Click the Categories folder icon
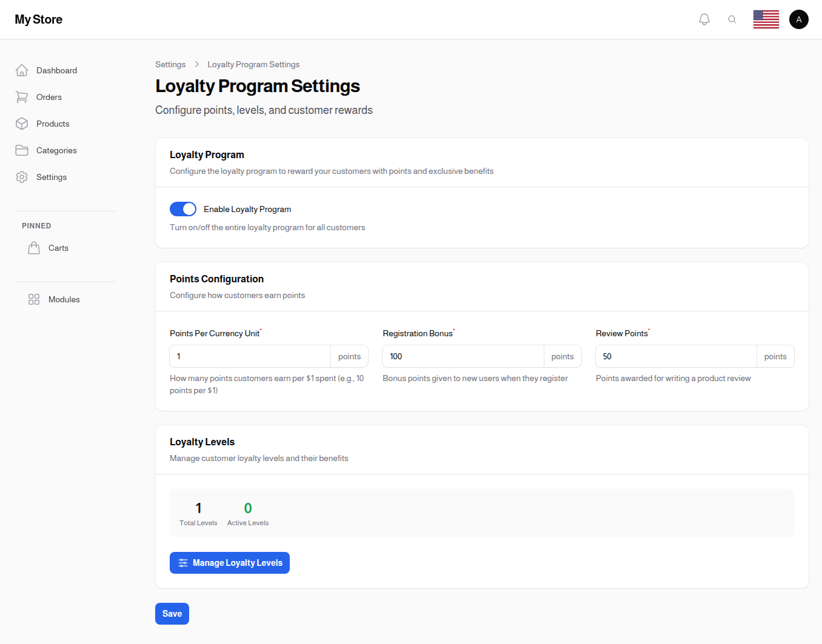Image resolution: width=822 pixels, height=644 pixels. (22, 150)
